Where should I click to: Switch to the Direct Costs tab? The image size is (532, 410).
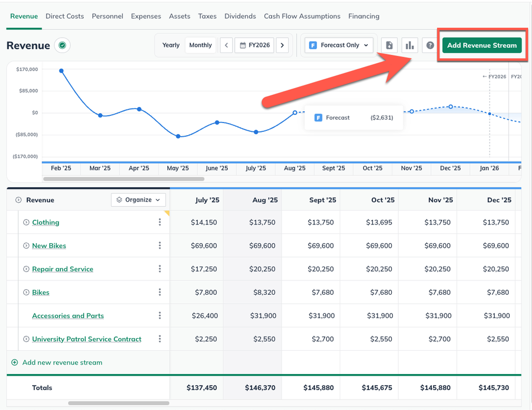point(64,16)
